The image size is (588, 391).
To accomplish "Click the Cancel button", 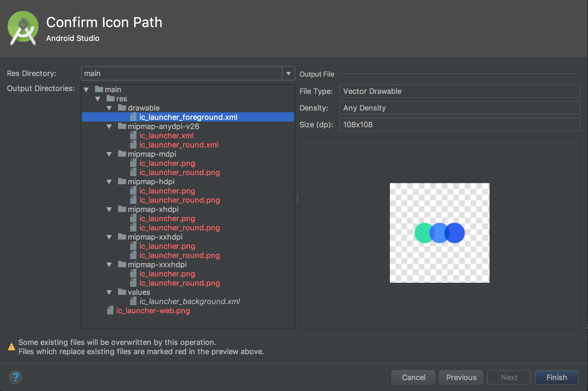I will pos(413,377).
